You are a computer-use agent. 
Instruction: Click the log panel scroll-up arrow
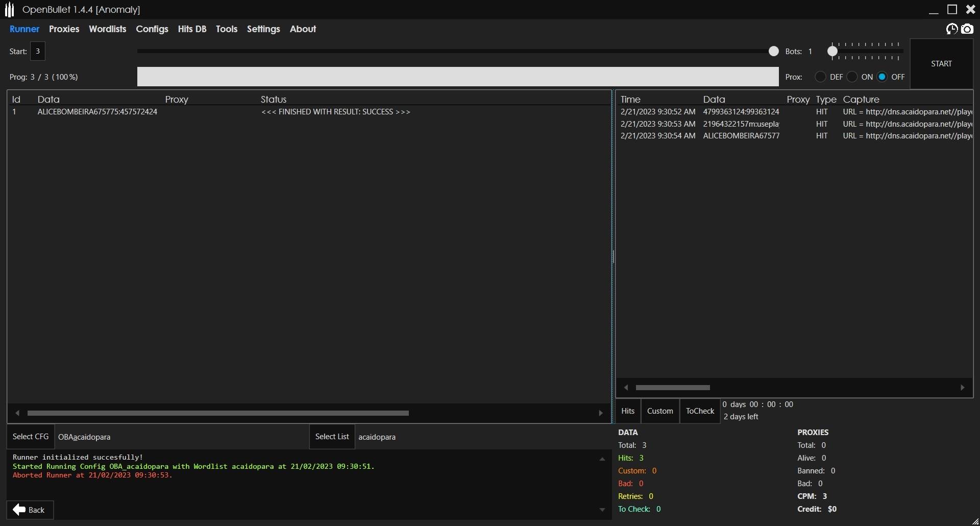(x=602, y=459)
